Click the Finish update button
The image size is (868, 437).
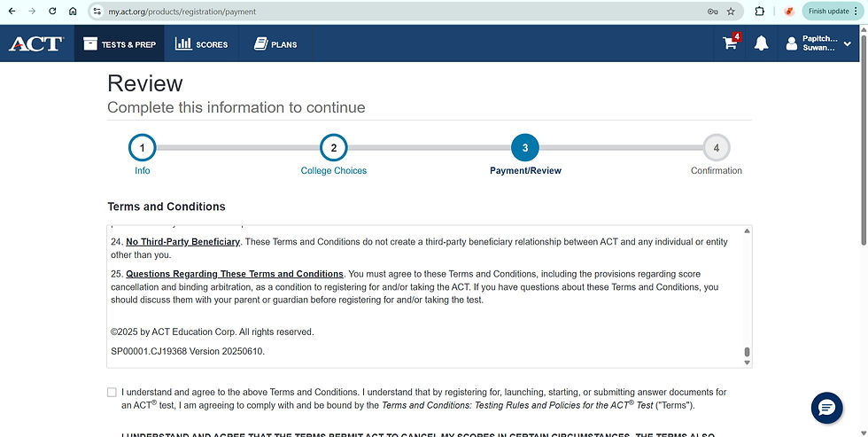coord(833,11)
